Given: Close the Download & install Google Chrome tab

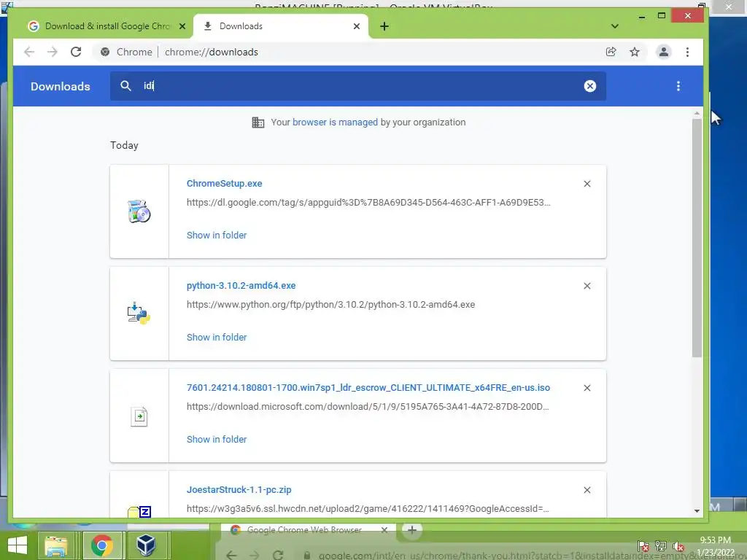Looking at the screenshot, I should coord(182,26).
